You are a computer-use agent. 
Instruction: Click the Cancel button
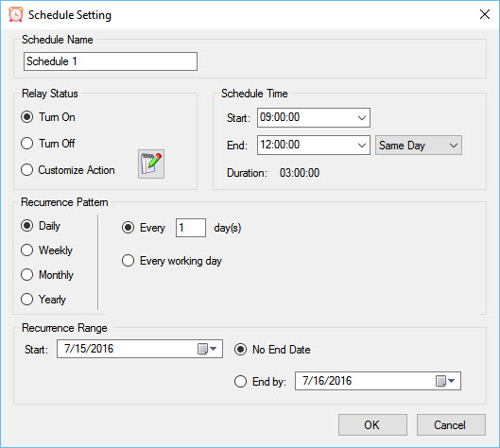pyautogui.click(x=451, y=424)
